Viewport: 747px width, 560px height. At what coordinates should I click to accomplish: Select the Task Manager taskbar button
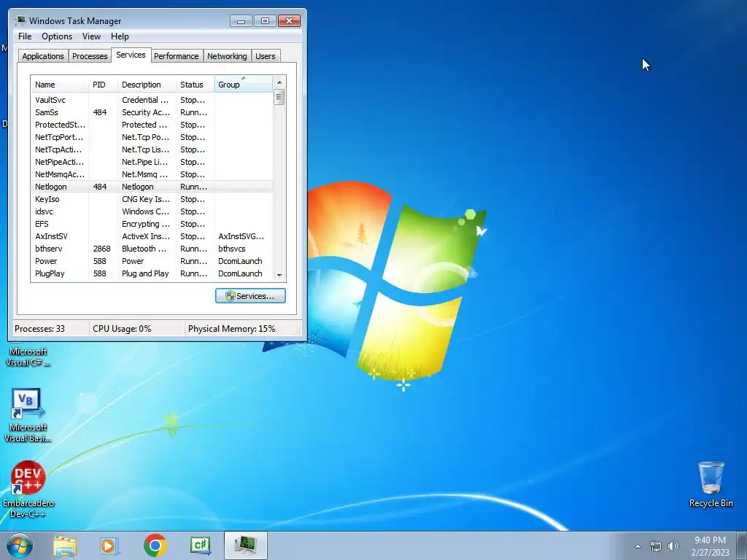point(246,545)
